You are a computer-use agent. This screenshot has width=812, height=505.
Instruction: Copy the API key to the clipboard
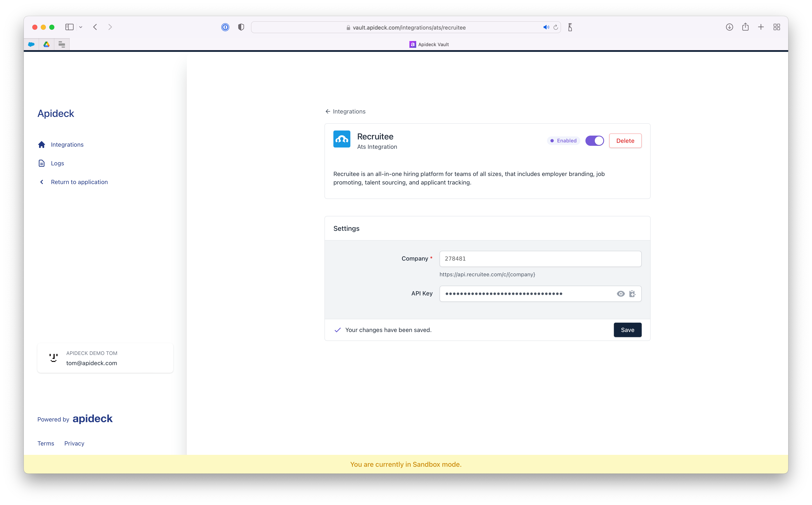tap(632, 294)
